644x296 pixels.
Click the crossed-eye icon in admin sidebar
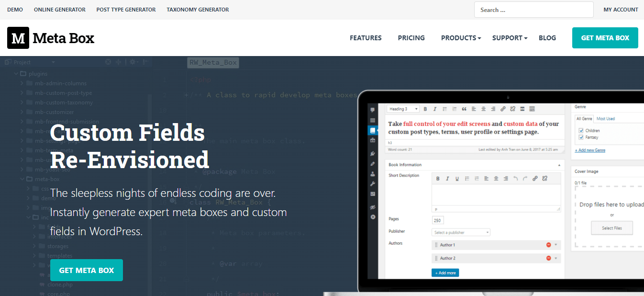point(373,207)
